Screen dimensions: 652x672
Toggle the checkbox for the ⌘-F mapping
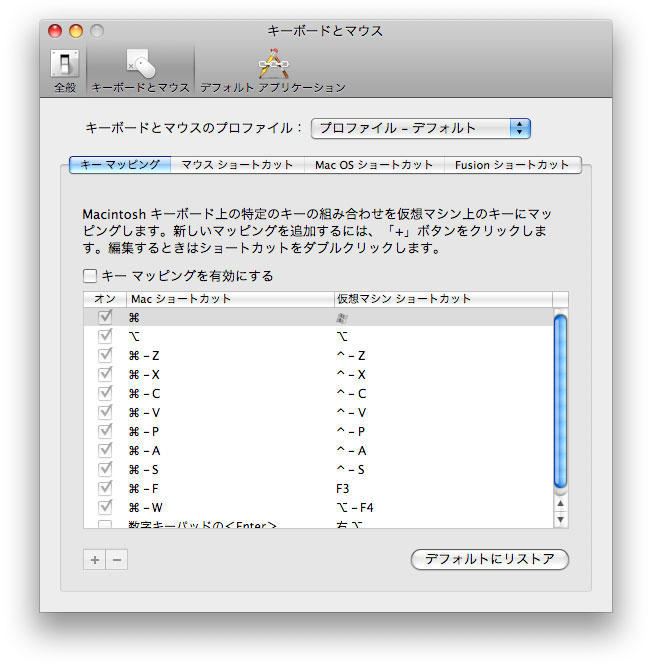(105, 488)
